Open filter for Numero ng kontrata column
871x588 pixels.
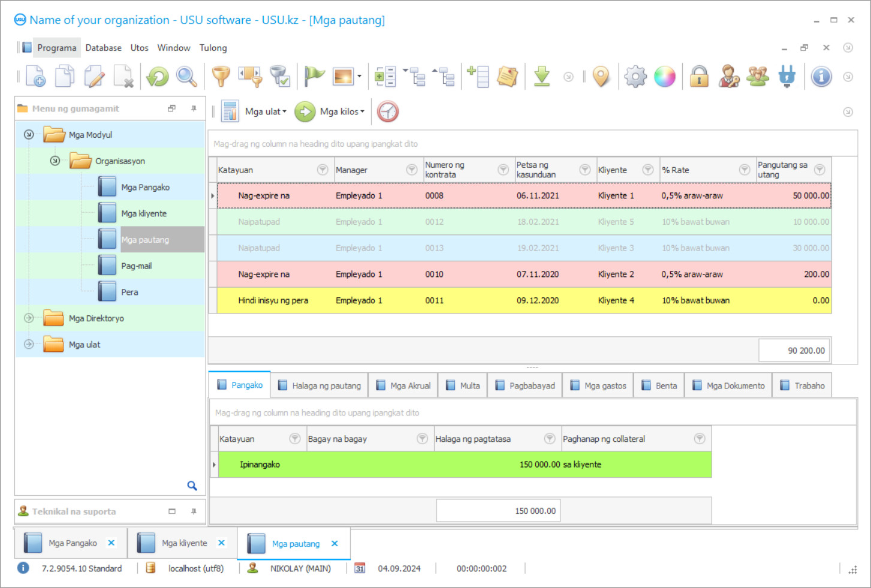[x=504, y=170]
